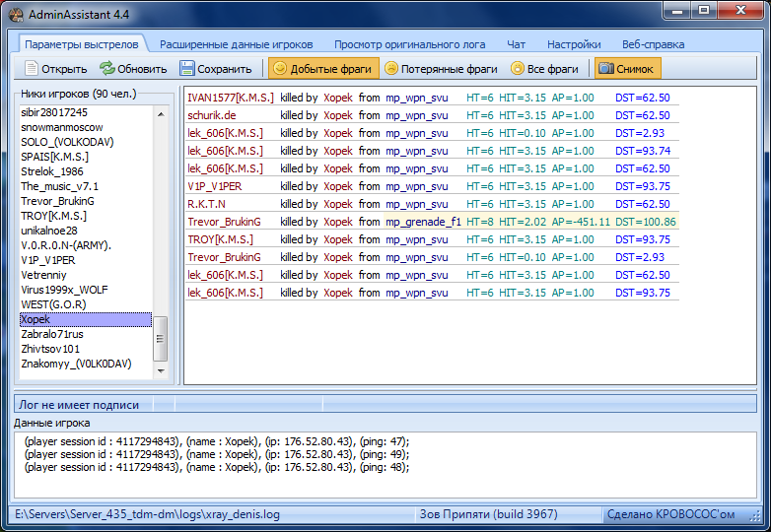Select player snowmanmoscow
The image size is (771, 532).
86,127
